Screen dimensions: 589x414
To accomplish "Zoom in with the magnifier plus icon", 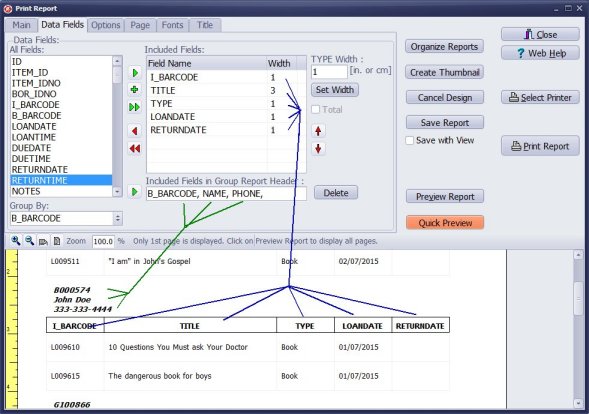I will pyautogui.click(x=16, y=241).
